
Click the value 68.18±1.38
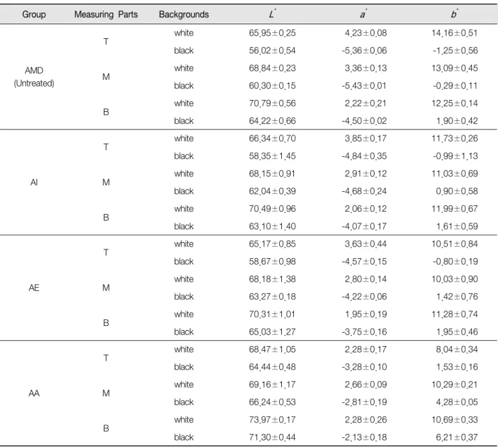[x=272, y=279]
